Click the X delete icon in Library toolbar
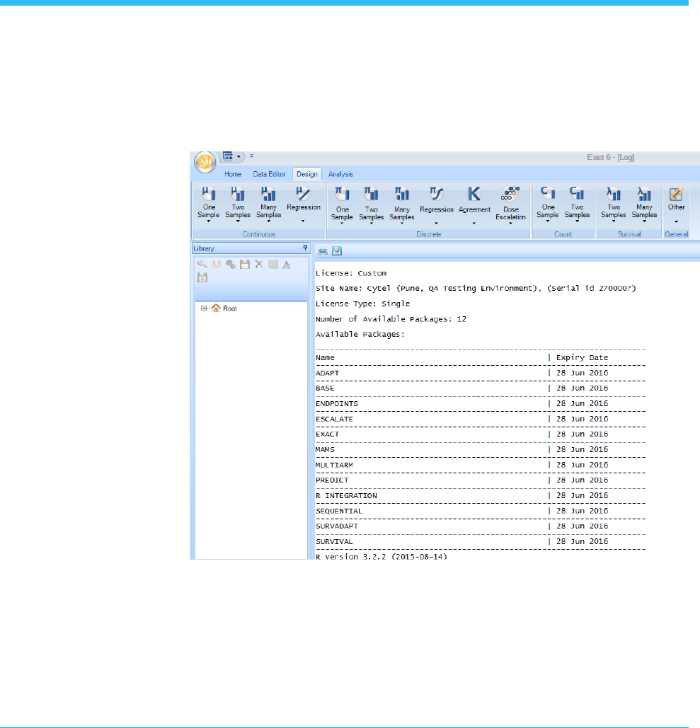 pyautogui.click(x=259, y=264)
